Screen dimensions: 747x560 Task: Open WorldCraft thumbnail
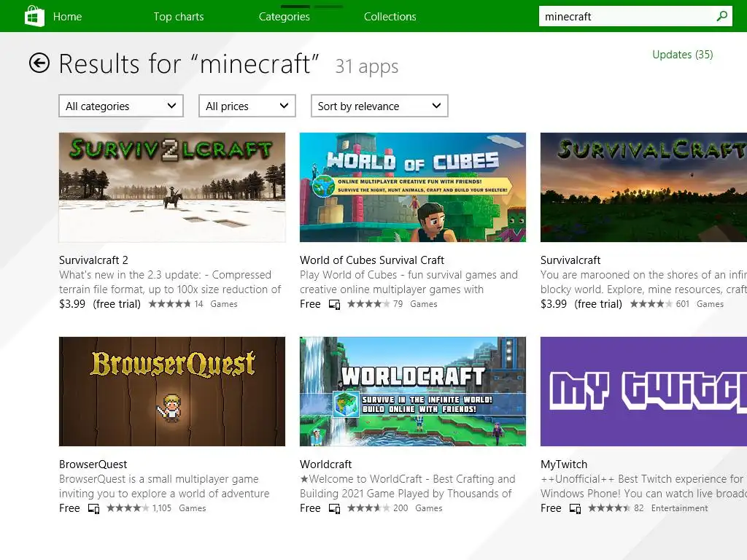[413, 392]
